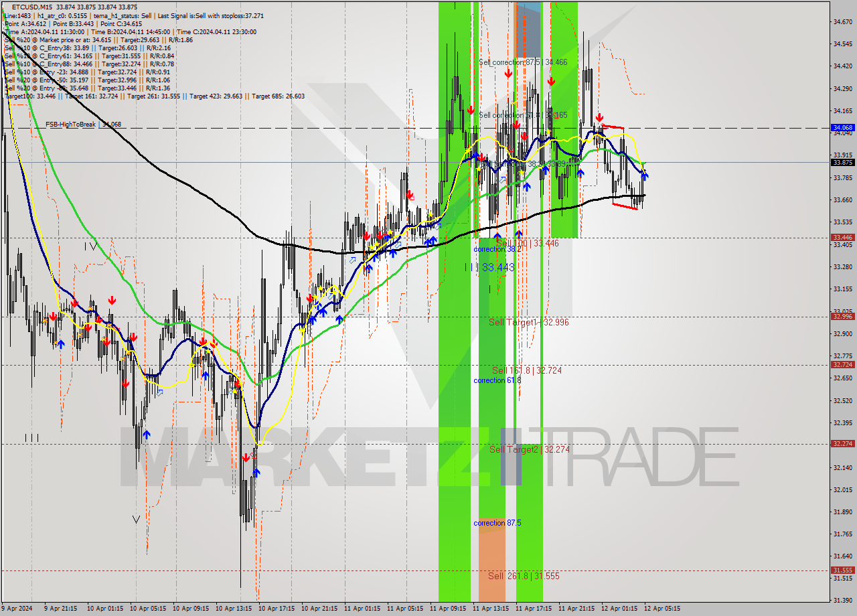Click the '11 Apr 13:15' time label
857x616 pixels.
pyautogui.click(x=491, y=609)
